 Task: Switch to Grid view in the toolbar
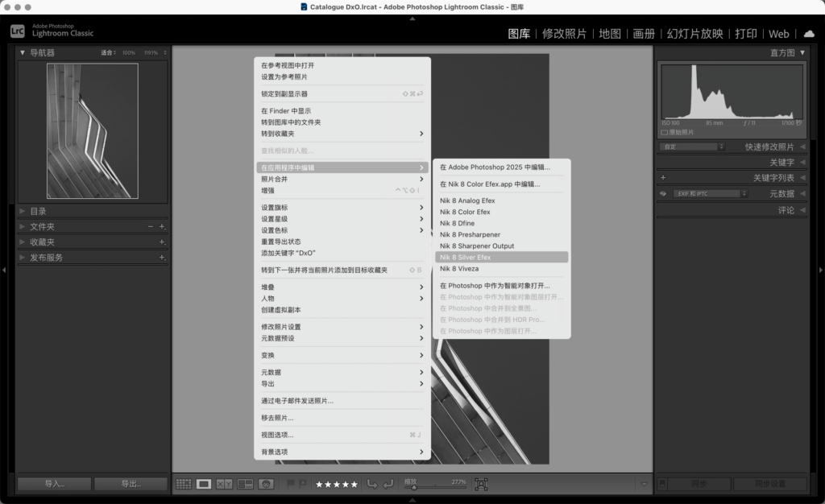183,484
